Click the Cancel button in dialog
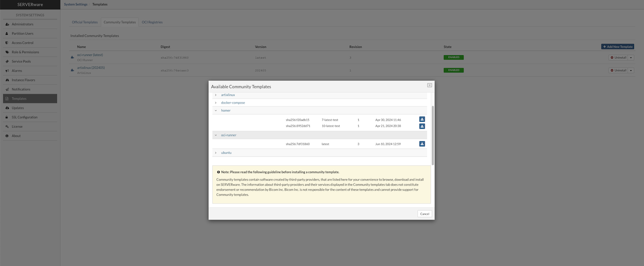 coord(425,214)
